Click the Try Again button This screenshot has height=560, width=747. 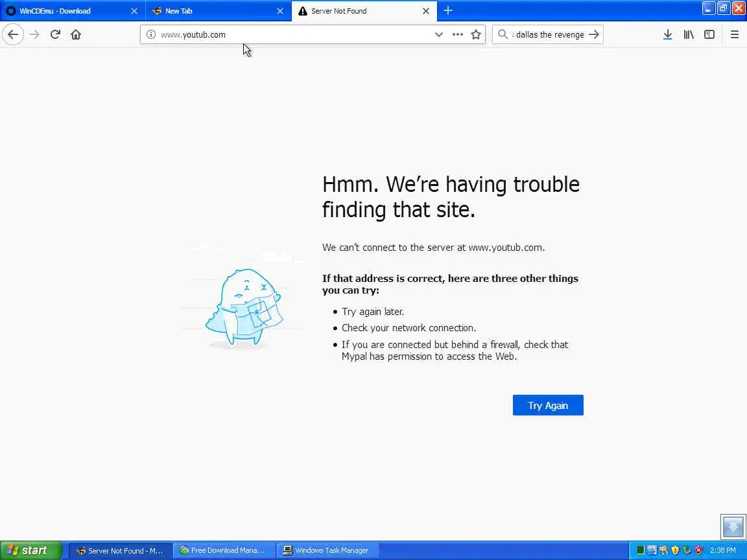[548, 405]
